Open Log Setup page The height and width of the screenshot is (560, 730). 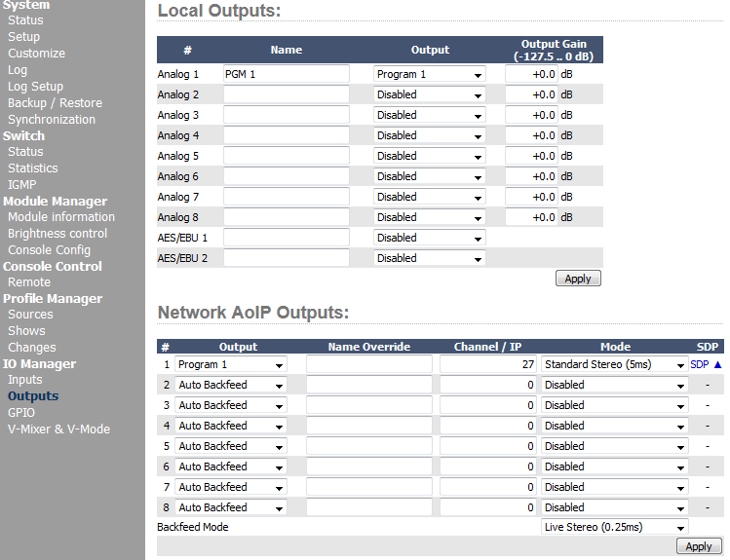tap(35, 87)
